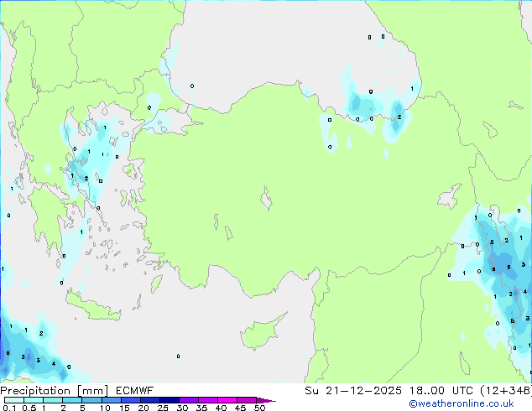532x411 pixels.
Task: Select the 5–10 mm legend color box
Action: click(91, 400)
